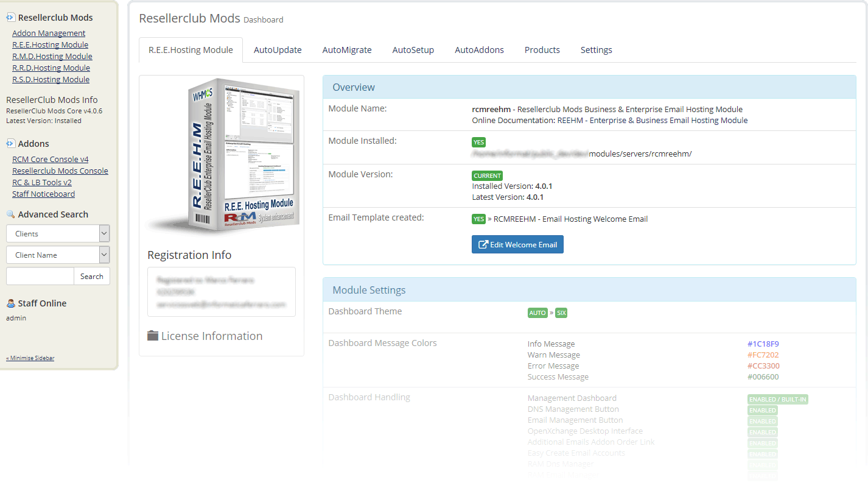
Task: Click the #CC3300 error message color
Action: click(763, 366)
